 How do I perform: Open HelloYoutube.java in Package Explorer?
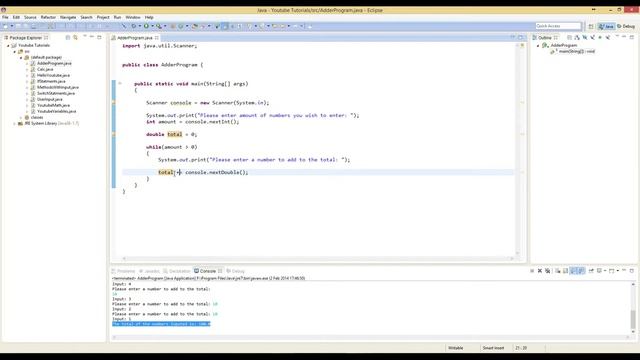[x=53, y=76]
